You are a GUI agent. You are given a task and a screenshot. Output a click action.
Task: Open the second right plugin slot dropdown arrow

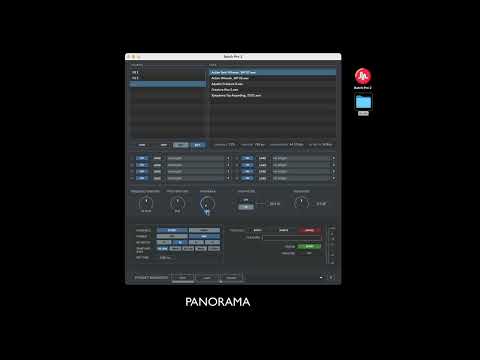pos(333,165)
